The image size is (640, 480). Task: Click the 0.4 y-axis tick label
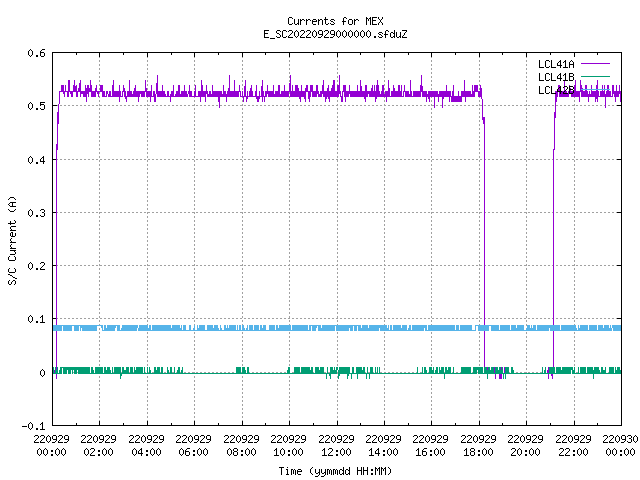tap(37, 160)
